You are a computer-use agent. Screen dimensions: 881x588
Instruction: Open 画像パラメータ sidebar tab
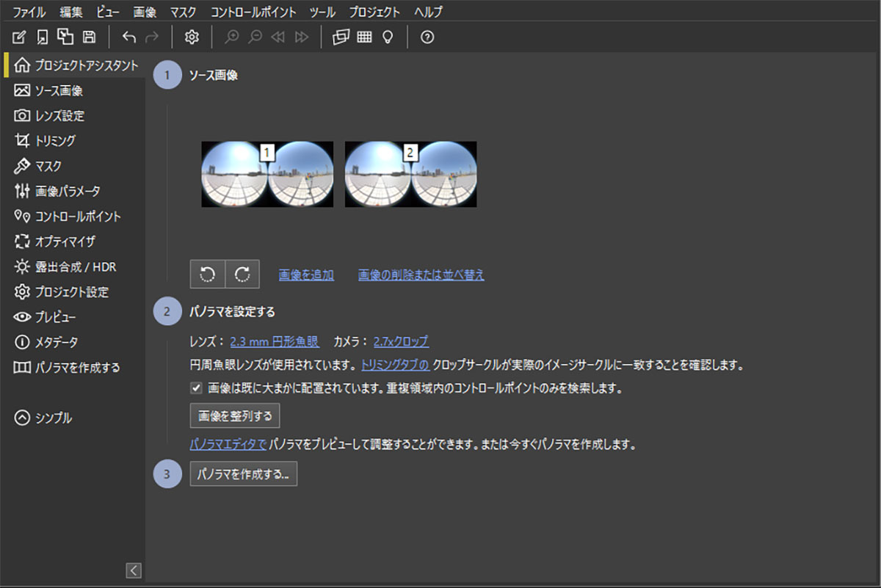(75, 191)
